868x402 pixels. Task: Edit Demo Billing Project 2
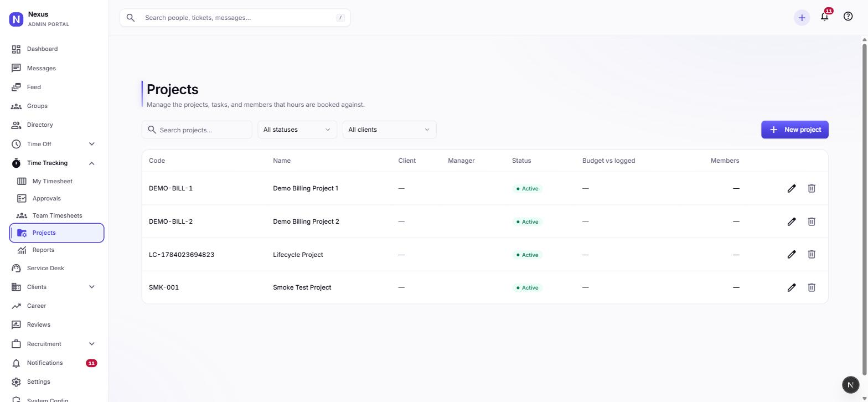[792, 221]
